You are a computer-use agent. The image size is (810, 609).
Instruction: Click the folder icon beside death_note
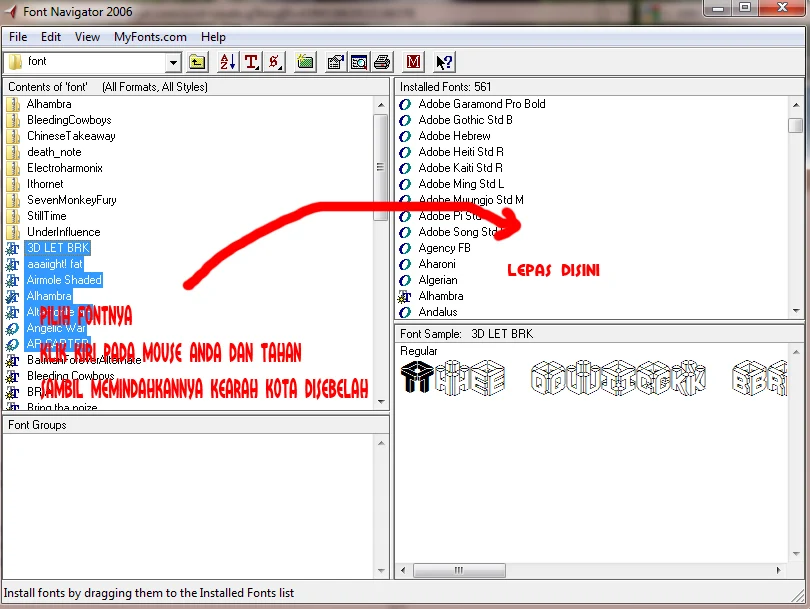coord(13,152)
